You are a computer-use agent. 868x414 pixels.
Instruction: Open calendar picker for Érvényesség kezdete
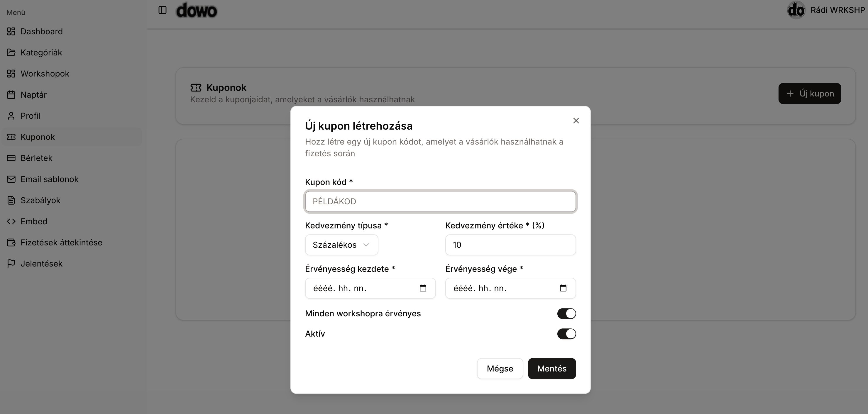[x=423, y=288]
